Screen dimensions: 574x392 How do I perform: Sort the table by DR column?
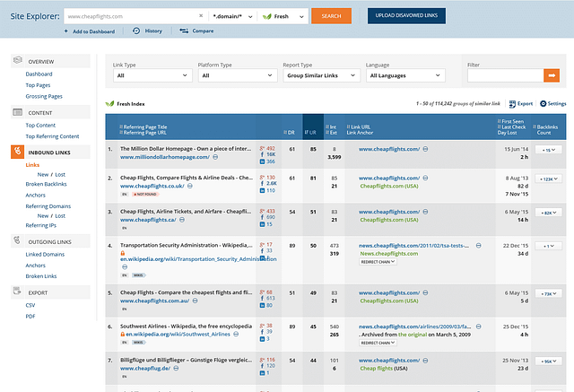tap(291, 132)
